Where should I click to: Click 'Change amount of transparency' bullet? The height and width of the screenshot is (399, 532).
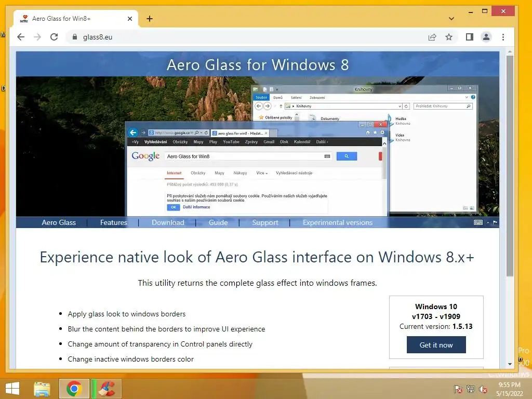coord(160,344)
